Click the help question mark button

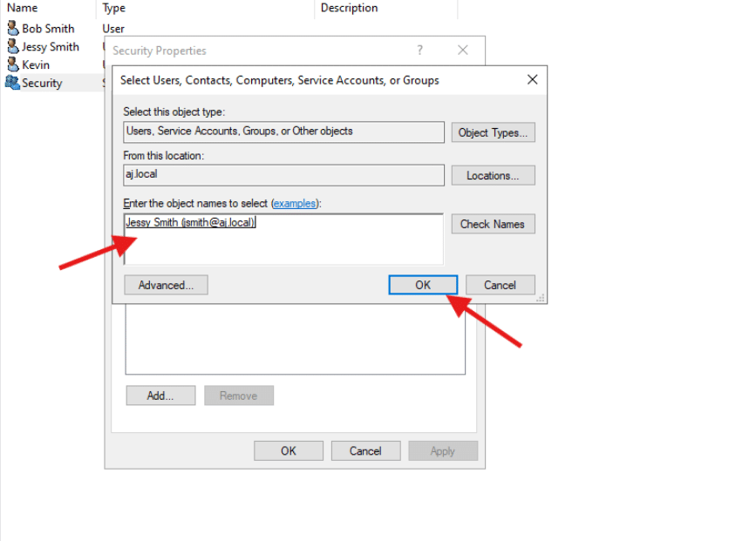[419, 51]
